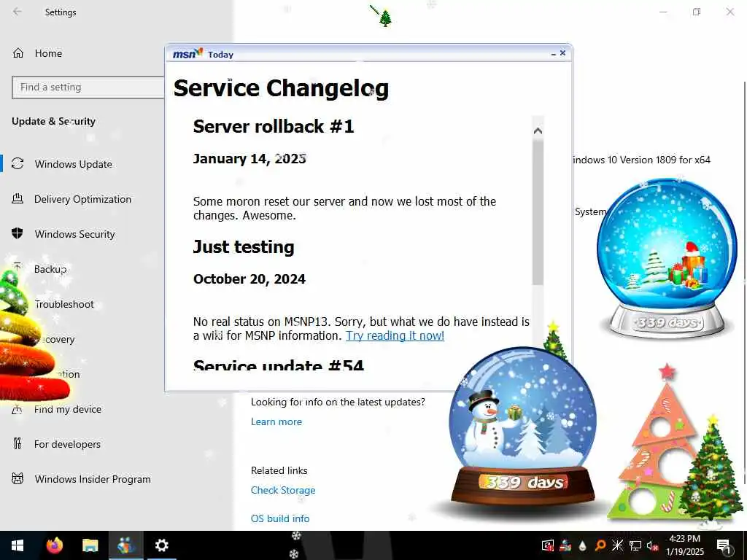Screen dimensions: 747x560
Task: Click the Windows Security shield icon
Action: coord(18,233)
